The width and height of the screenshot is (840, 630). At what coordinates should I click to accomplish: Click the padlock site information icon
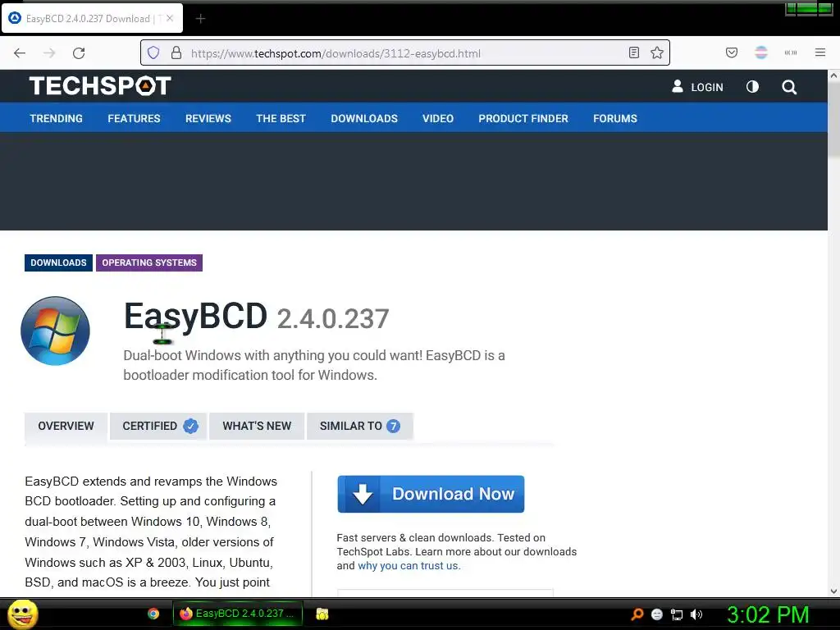(176, 52)
